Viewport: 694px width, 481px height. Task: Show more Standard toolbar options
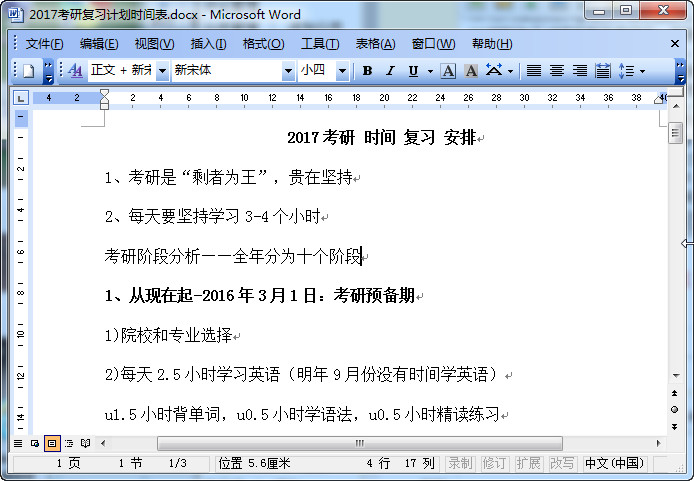[x=48, y=72]
